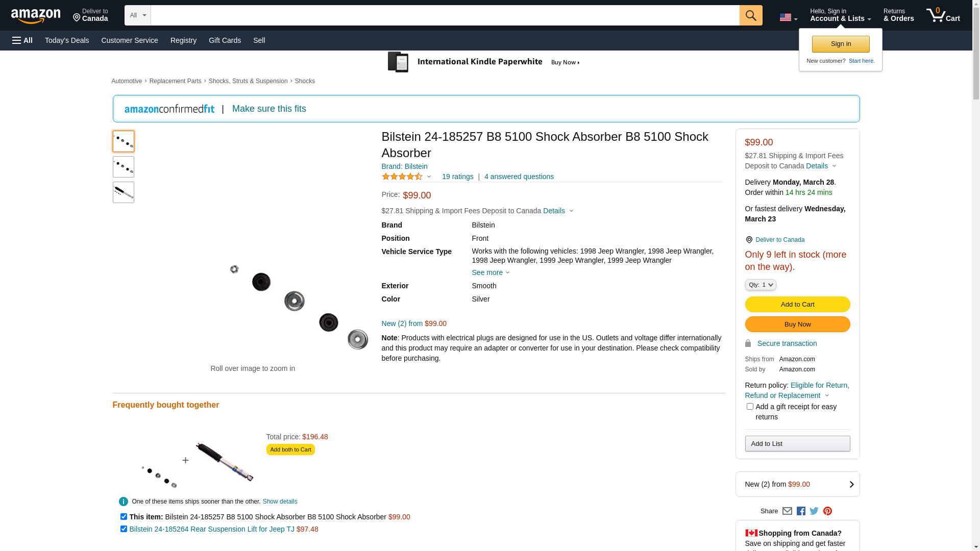Click the Buy Now button
This screenshot has width=980, height=551.
click(x=797, y=324)
